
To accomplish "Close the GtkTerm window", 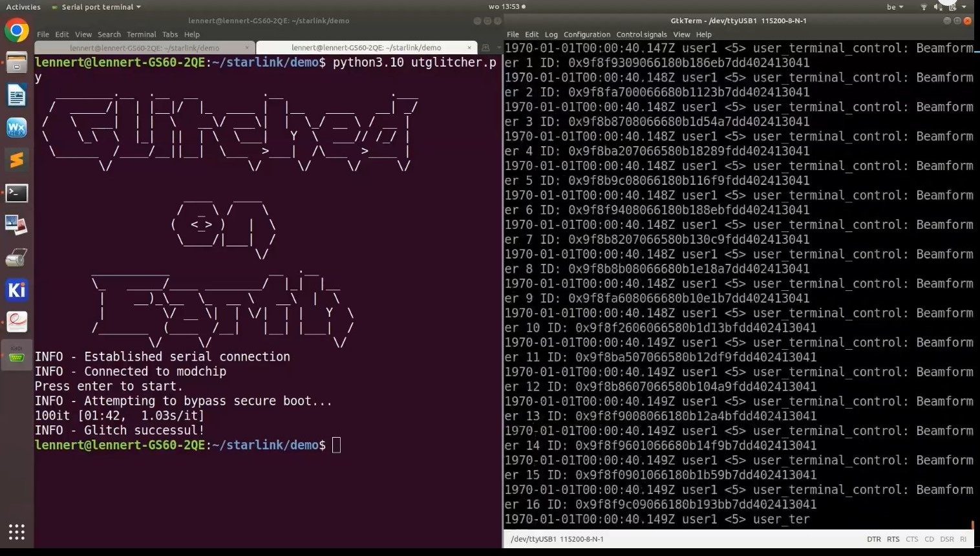I will click(x=968, y=21).
